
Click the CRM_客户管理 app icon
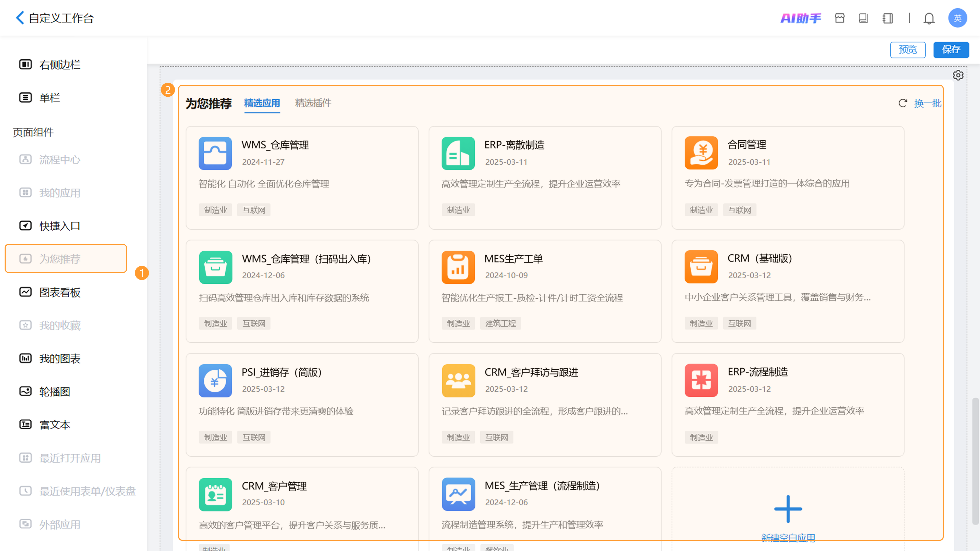(x=215, y=494)
